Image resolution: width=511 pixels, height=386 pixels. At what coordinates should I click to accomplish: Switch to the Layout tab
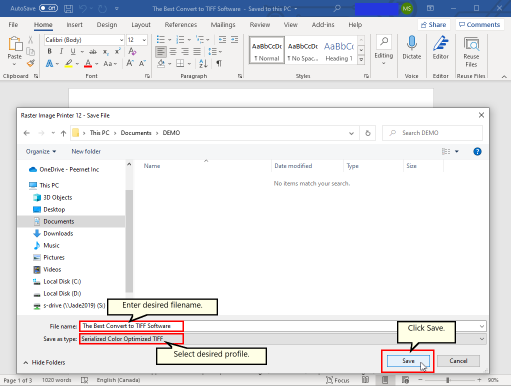pos(141,25)
